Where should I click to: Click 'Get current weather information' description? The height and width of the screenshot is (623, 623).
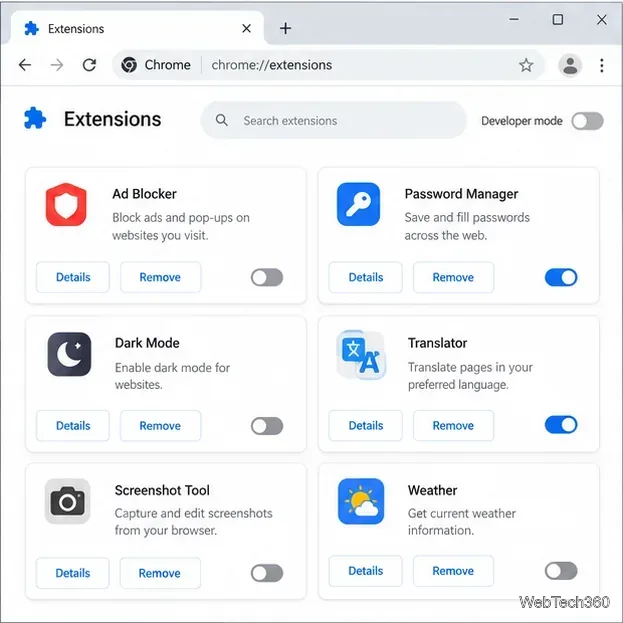click(462, 522)
